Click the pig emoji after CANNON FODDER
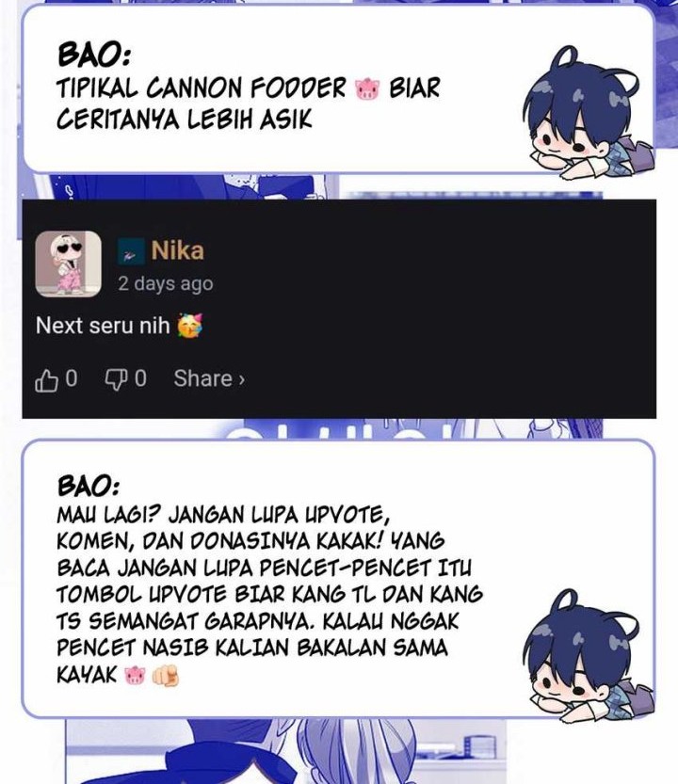Screen dimensions: 678x784 click(x=367, y=89)
